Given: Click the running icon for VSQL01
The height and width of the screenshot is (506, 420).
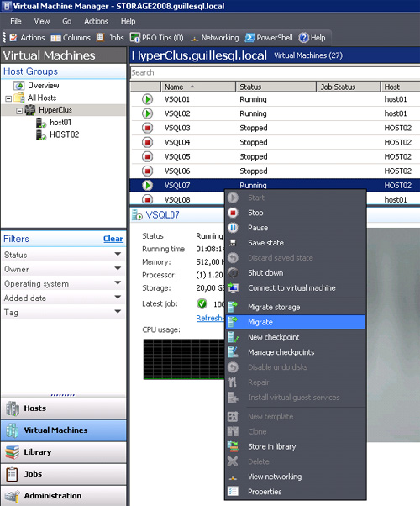Looking at the screenshot, I should [x=147, y=99].
